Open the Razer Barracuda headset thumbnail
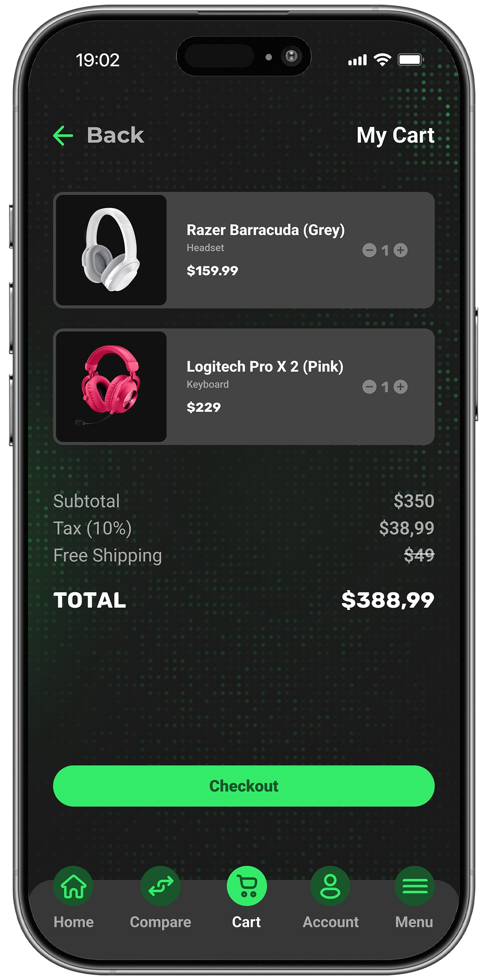The image size is (487, 980). tap(111, 250)
